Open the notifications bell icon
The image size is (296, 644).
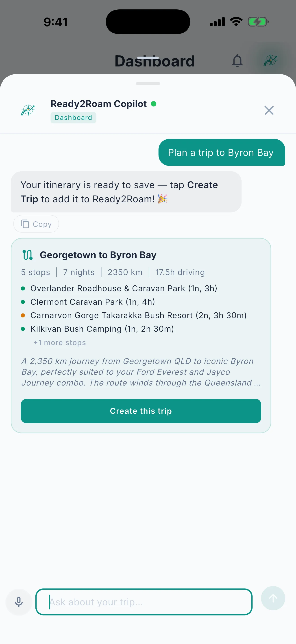(237, 61)
